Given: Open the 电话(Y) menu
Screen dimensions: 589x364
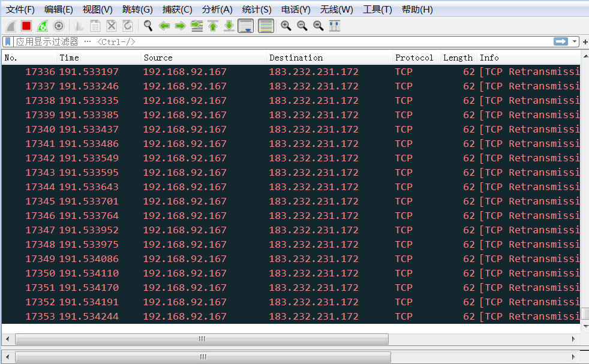Looking at the screenshot, I should click(x=296, y=10).
